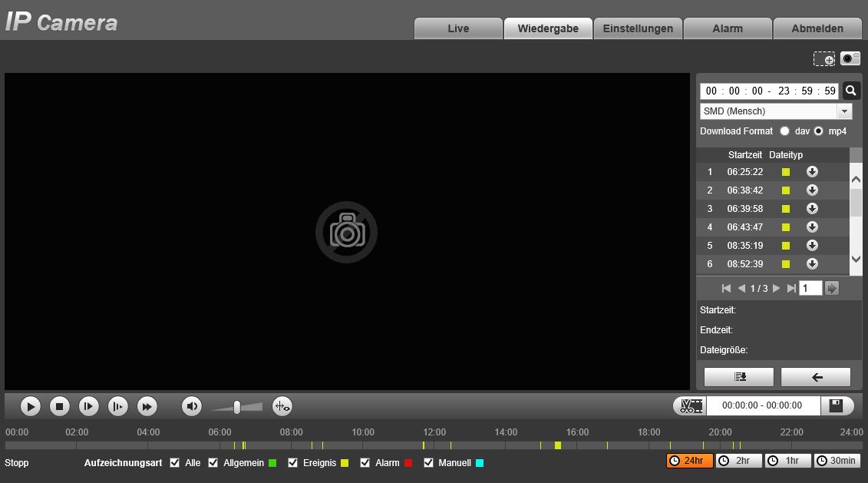
Task: Switch to the Einstellungen tab
Action: click(638, 28)
